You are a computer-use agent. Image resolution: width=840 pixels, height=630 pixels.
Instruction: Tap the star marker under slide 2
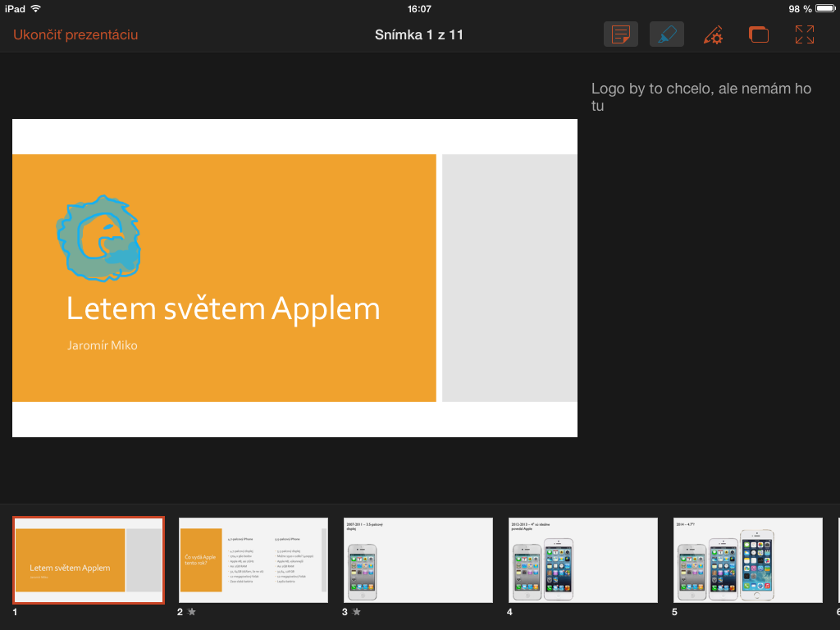[192, 612]
